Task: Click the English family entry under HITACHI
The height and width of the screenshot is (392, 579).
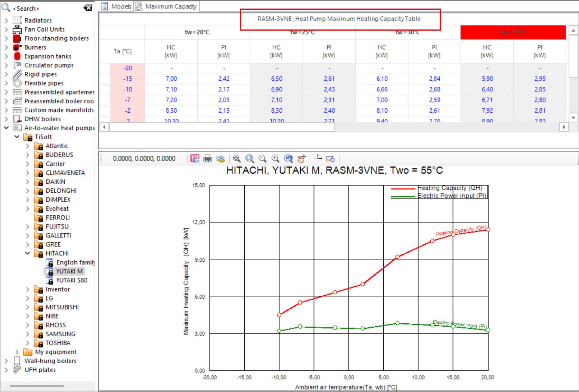Action: (x=75, y=262)
